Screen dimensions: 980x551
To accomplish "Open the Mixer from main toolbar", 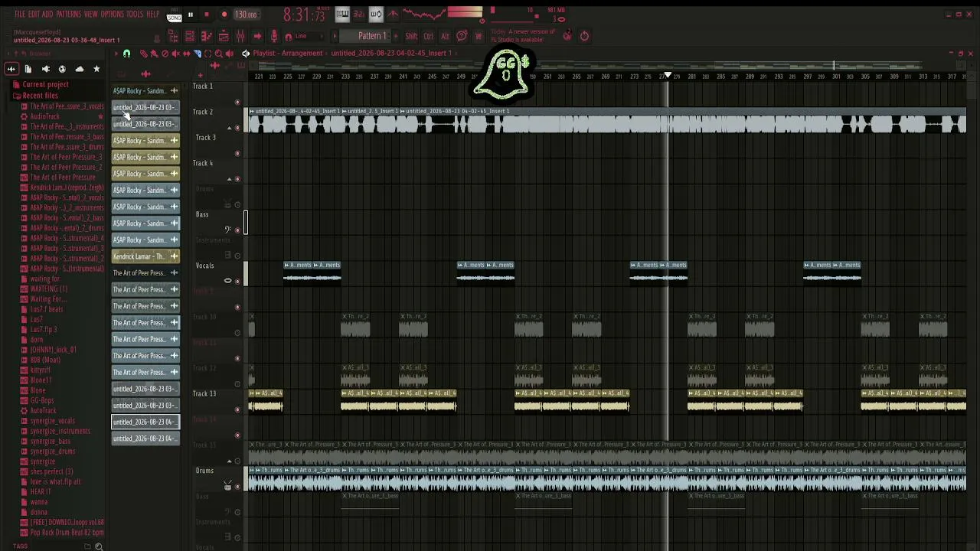I will click(240, 36).
